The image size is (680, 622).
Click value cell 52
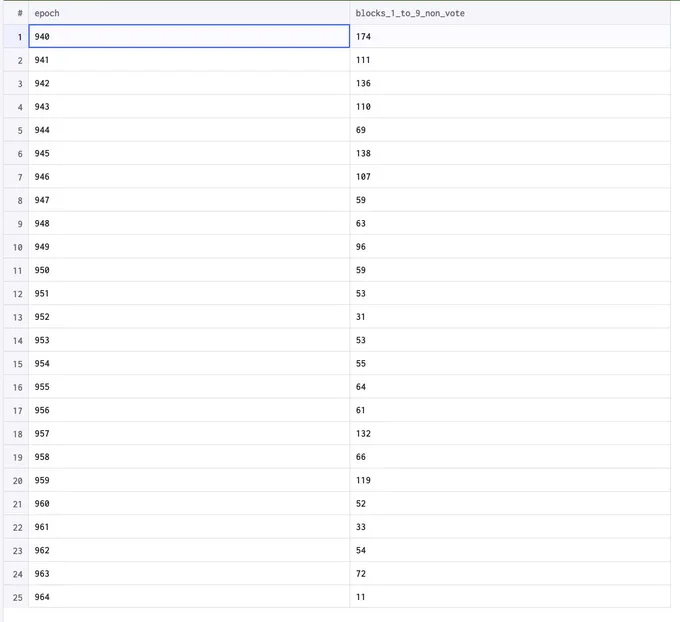(x=510, y=504)
